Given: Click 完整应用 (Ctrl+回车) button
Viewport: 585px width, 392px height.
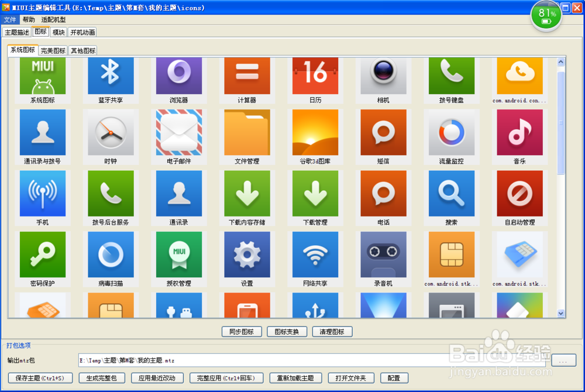Looking at the screenshot, I should [226, 378].
